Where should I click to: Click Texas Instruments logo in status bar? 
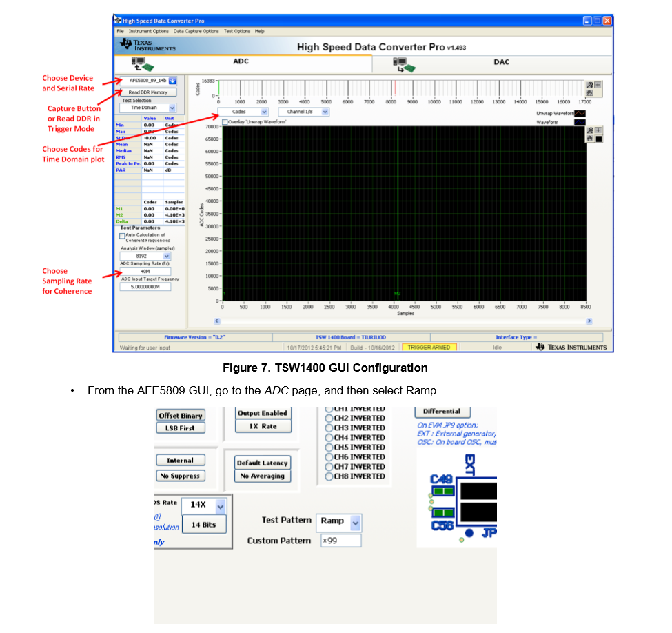tap(571, 347)
